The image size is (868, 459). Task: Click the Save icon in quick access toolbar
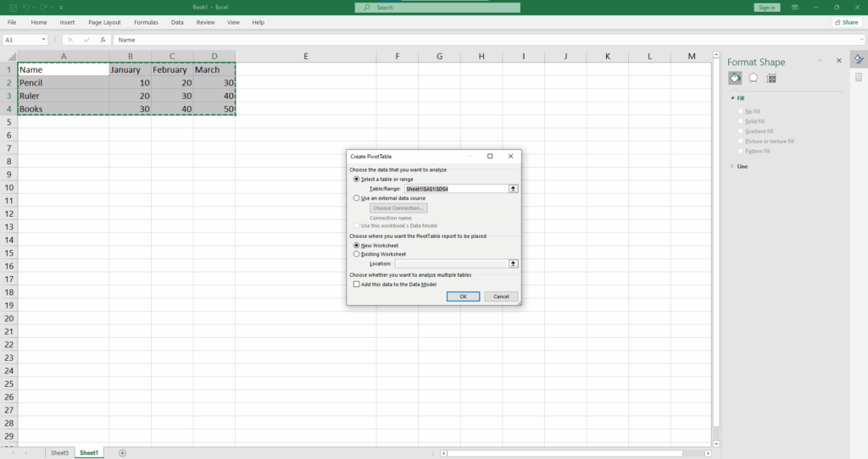(x=13, y=8)
